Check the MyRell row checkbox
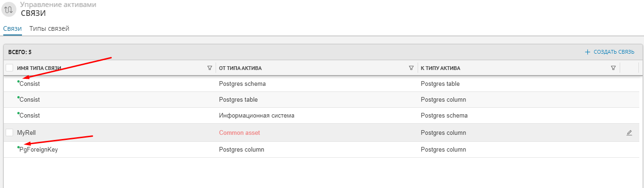Screen dimensions: 644x188 [x=9, y=132]
